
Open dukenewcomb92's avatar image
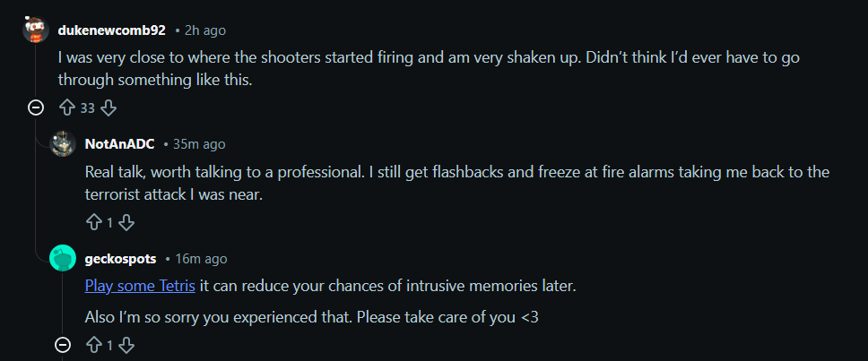coord(36,30)
